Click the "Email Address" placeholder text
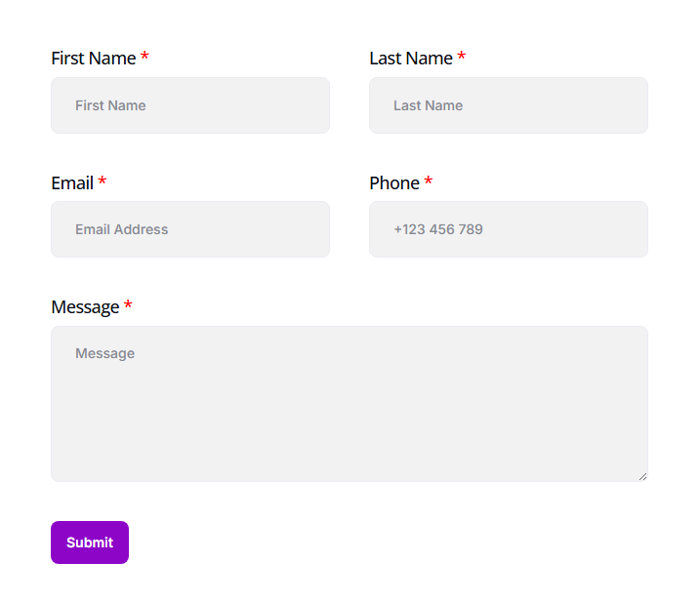The width and height of the screenshot is (700, 602). coord(122,229)
